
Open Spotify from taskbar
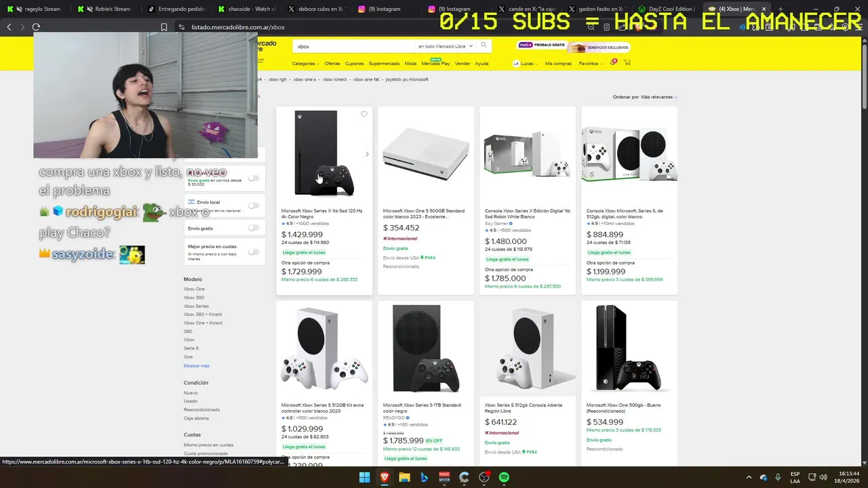(x=504, y=477)
